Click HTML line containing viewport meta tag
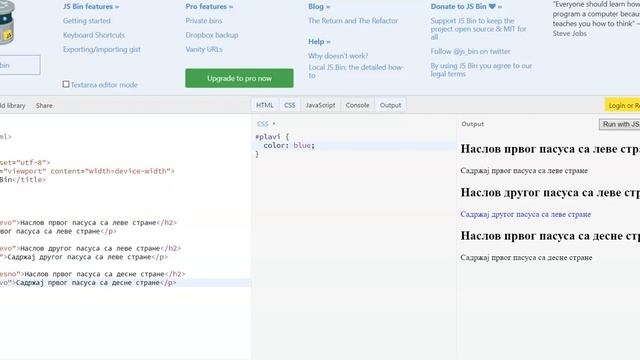This screenshot has width=640, height=360. (x=87, y=171)
